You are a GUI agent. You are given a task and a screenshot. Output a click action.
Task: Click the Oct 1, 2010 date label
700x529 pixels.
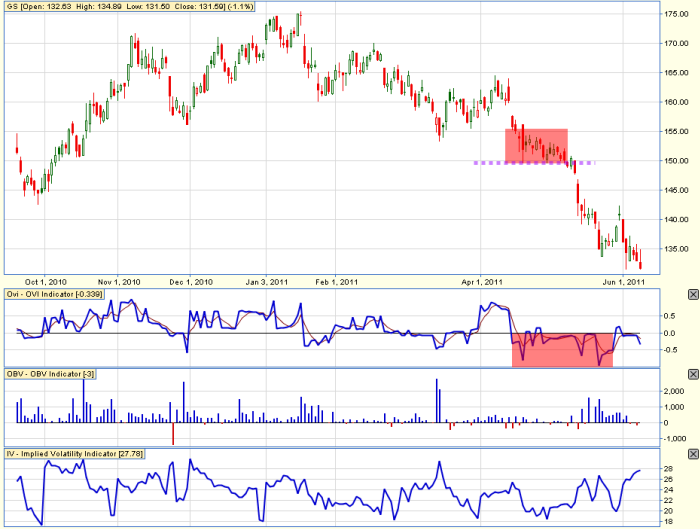[x=46, y=282]
